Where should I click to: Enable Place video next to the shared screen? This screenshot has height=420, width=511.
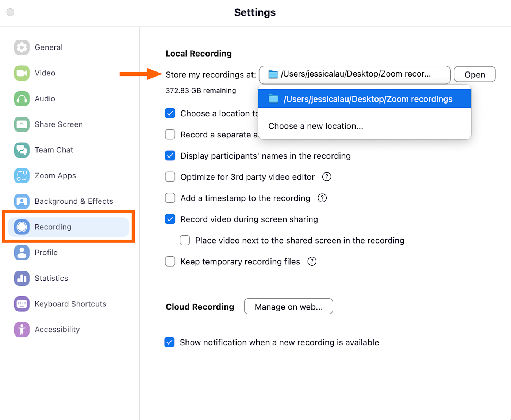(x=185, y=240)
